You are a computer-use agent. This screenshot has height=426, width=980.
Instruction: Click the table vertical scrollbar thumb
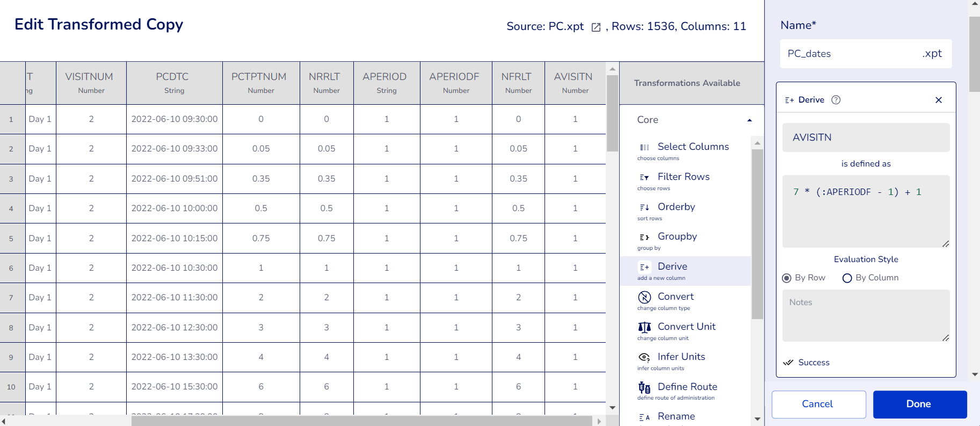(612, 113)
